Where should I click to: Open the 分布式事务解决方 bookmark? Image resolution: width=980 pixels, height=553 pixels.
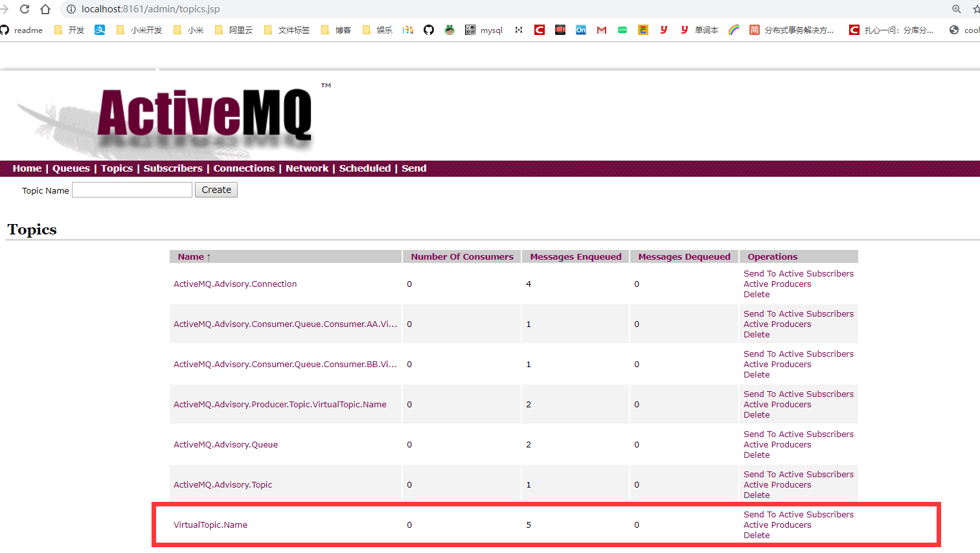click(792, 30)
